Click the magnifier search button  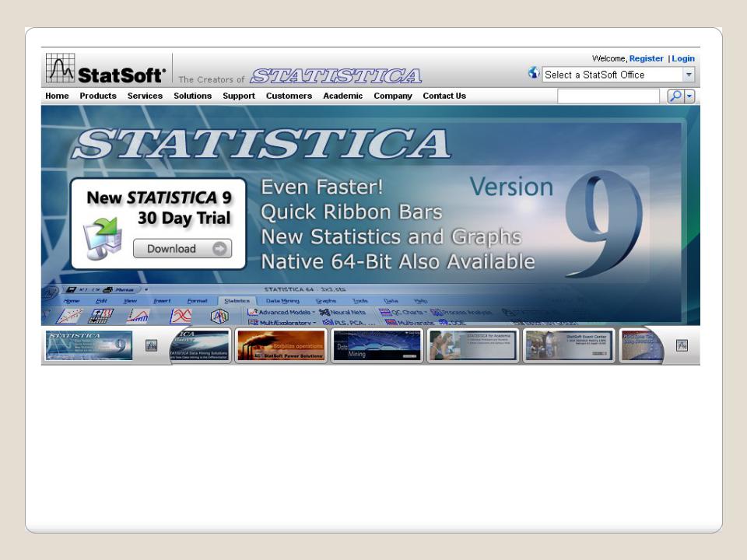tap(675, 96)
